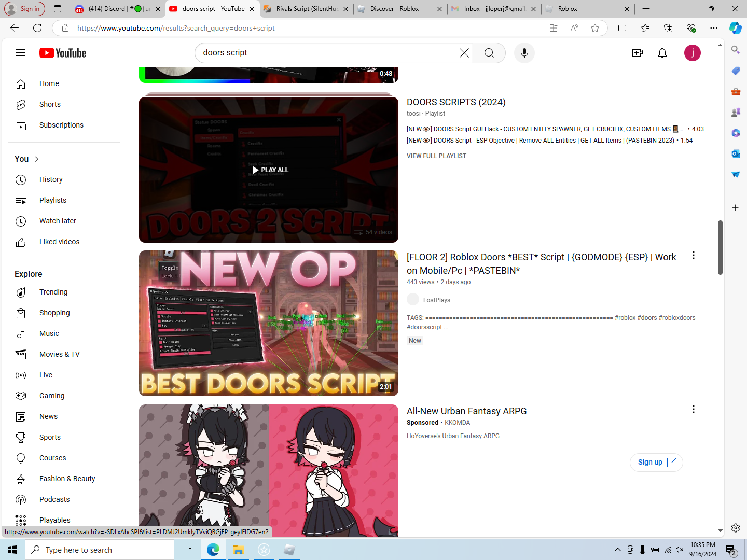The image size is (747, 560).
Task: Click the page vertical scrollbar thumb
Action: (720, 247)
